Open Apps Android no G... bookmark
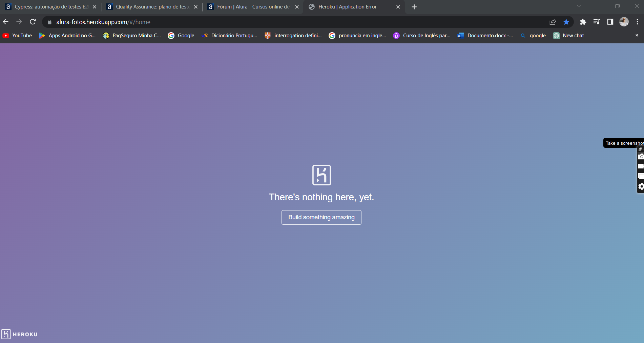Screen dimensions: 644x343 [x=67, y=35]
